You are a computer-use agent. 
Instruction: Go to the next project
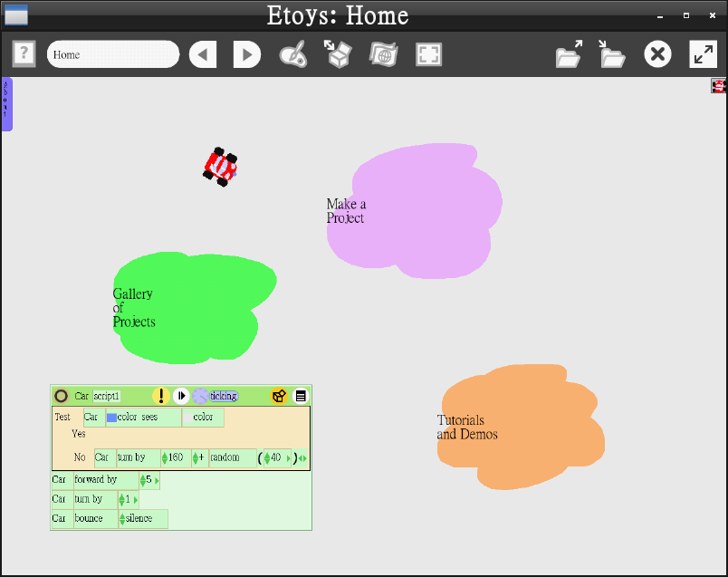point(246,55)
